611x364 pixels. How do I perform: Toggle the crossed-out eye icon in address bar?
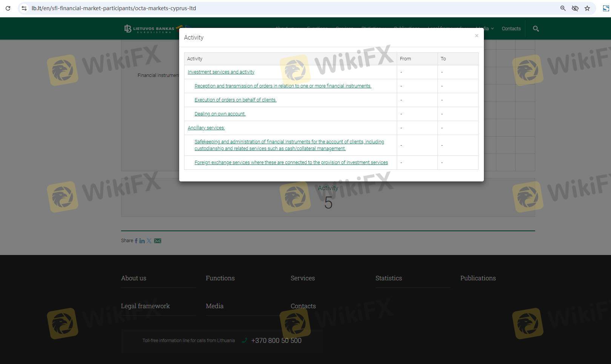pos(575,8)
